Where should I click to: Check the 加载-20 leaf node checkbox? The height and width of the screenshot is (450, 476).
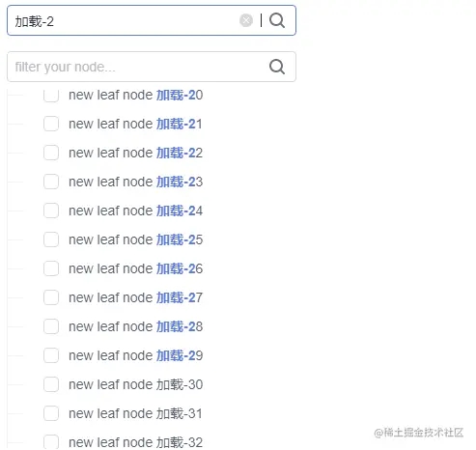[x=51, y=95]
